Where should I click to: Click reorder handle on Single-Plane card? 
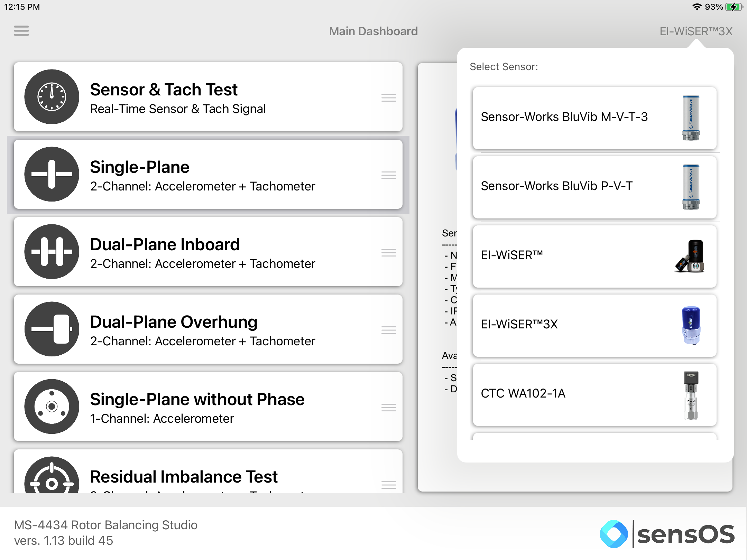389,175
